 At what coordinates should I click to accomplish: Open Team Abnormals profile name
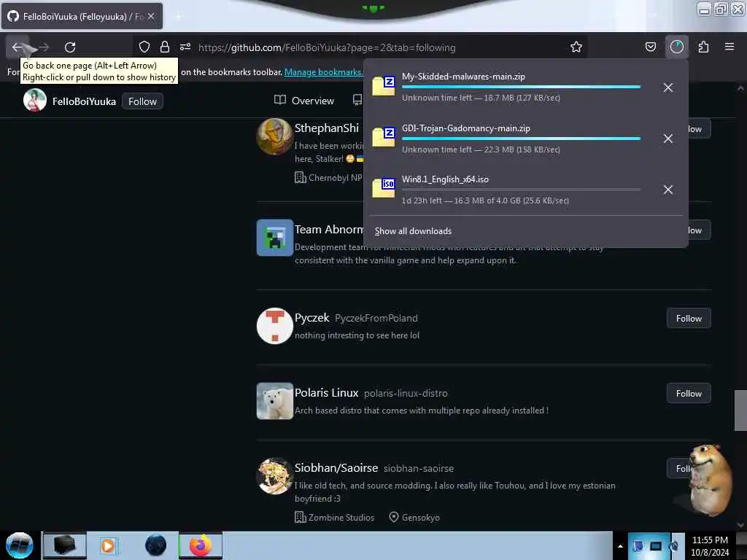coord(329,230)
